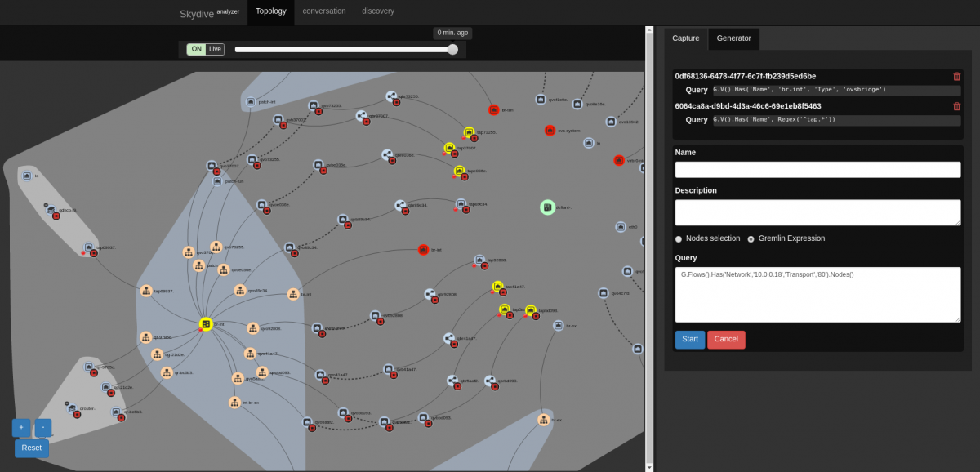Choose the Gremlin Expression radio button

pyautogui.click(x=750, y=238)
